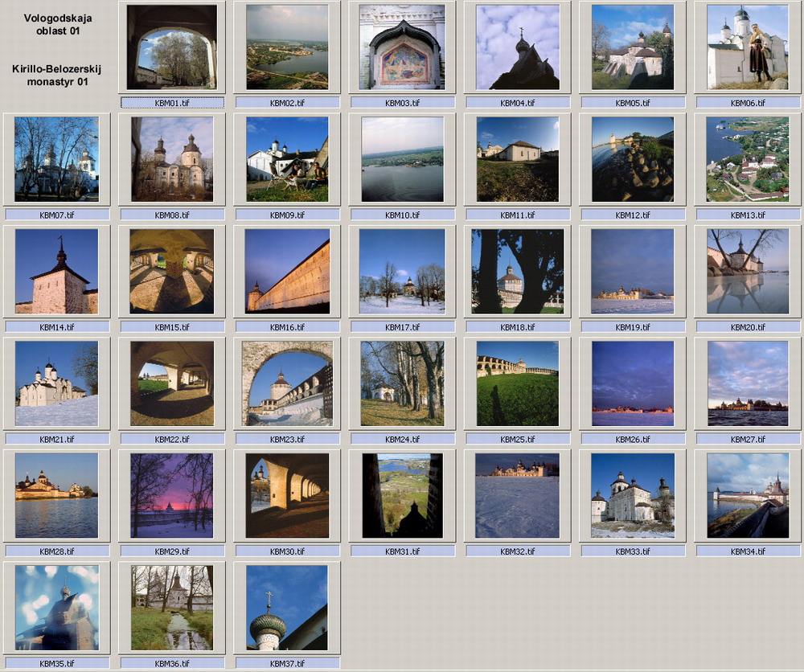The width and height of the screenshot is (804, 672).
Task: Click the "KBM11.tif" file name label
Action: coord(518,215)
